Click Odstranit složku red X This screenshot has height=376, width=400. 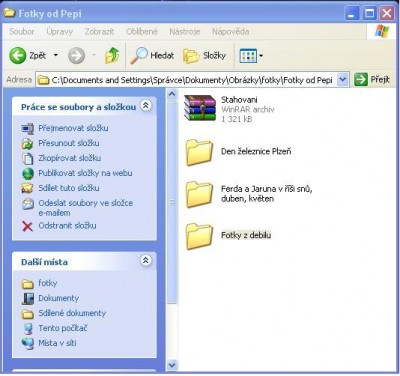coord(27,226)
